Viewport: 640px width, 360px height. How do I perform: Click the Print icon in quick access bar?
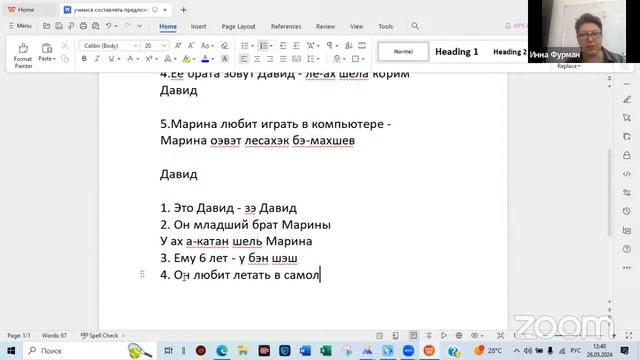pyautogui.click(x=83, y=26)
